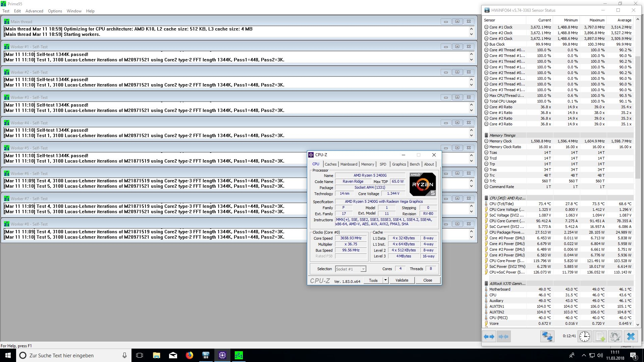This screenshot has width=644, height=362.
Task: Switch to the About tab in CPU-Z
Action: (429, 164)
